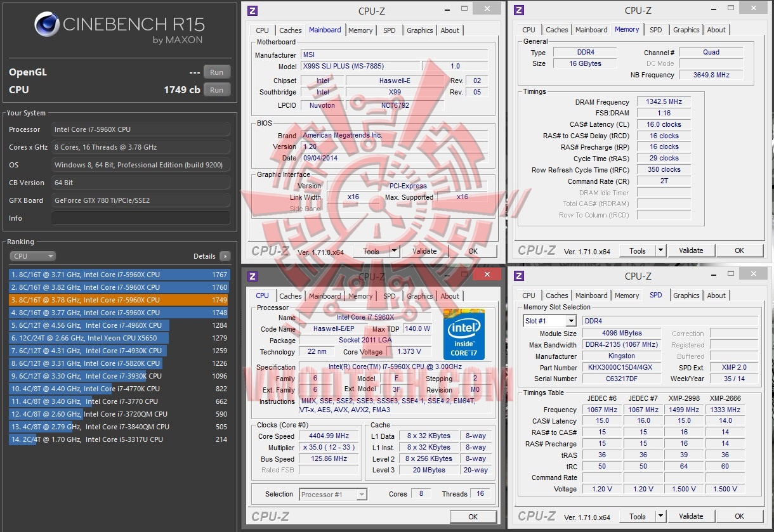The width and height of the screenshot is (774, 532).
Task: Click the Z icon in Memory CPU-Z title bar
Action: 519,10
